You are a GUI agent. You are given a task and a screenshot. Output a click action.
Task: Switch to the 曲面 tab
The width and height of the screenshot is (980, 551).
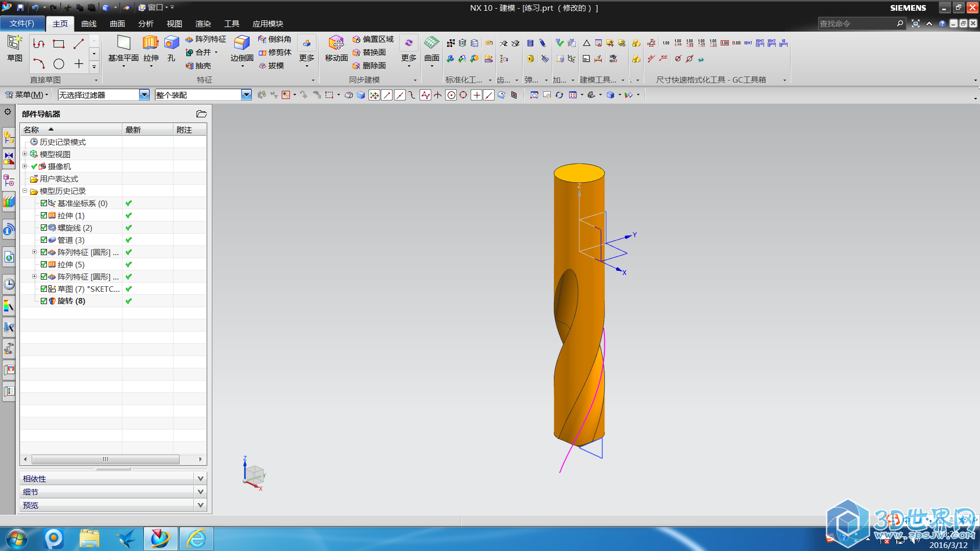click(x=117, y=23)
